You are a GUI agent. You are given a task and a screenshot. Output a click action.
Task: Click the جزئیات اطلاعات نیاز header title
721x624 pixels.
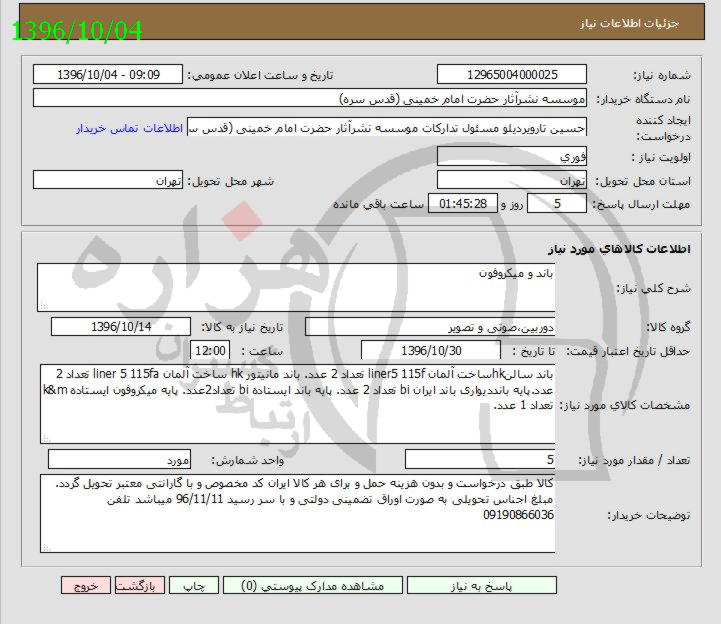[629, 23]
